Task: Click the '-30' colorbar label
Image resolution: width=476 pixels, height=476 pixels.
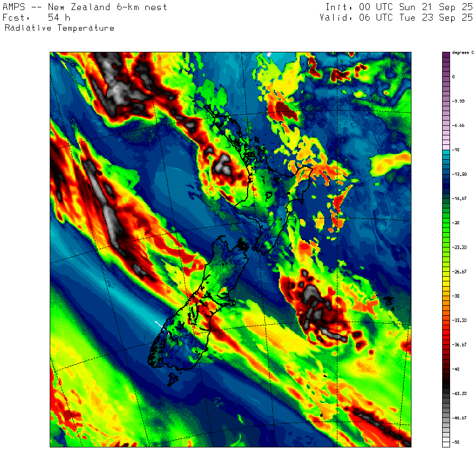Action: pos(456,296)
